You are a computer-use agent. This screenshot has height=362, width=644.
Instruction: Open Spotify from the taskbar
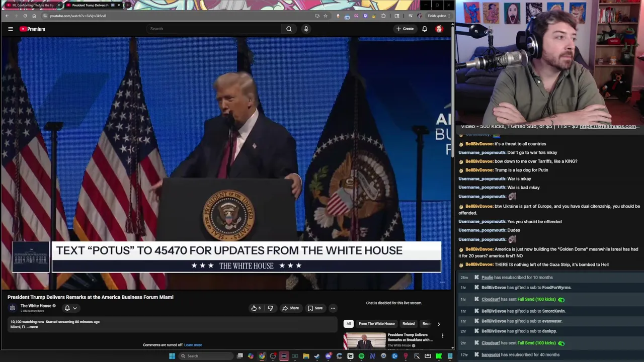coord(361,356)
